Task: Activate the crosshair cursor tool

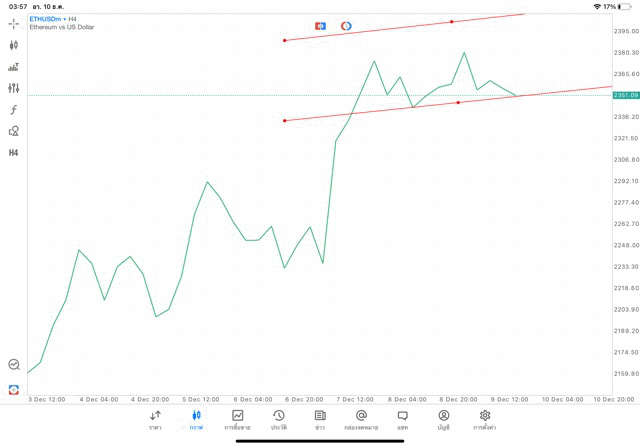Action: (x=14, y=23)
